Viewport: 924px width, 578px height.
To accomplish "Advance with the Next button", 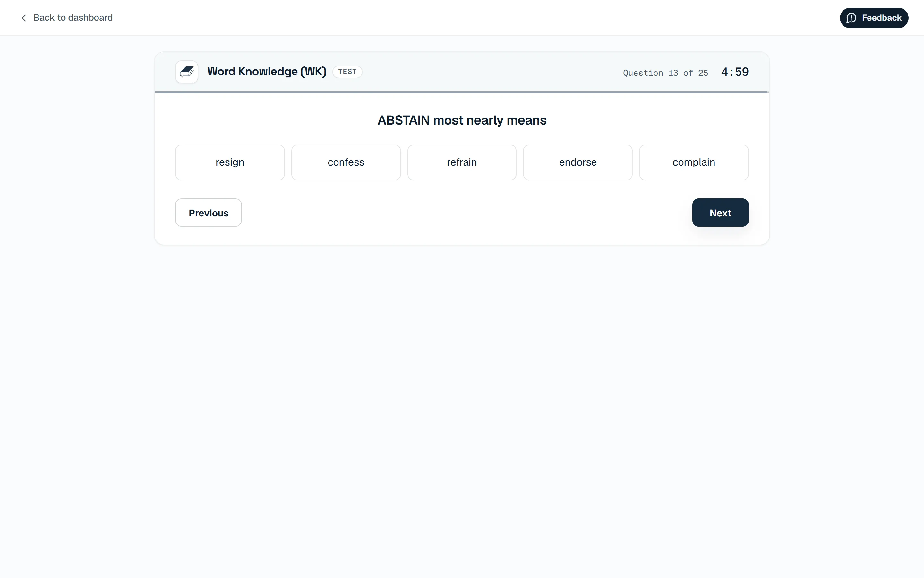I will (x=720, y=213).
